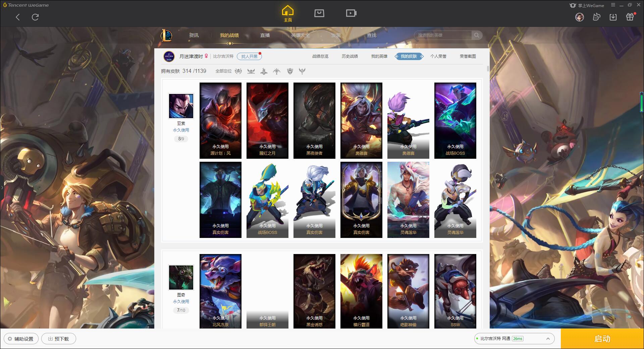Image resolution: width=644 pixels, height=349 pixels.
Task: Open the user avatar icon at top right
Action: (580, 17)
